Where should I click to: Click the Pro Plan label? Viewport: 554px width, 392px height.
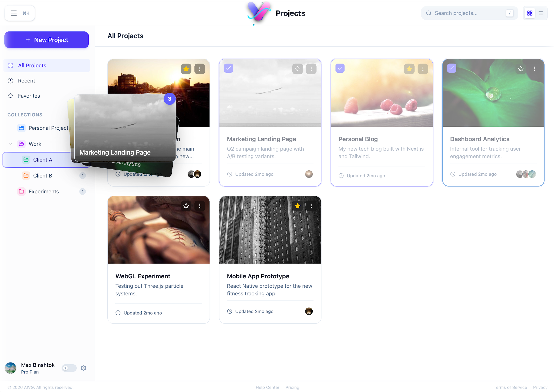(30, 372)
